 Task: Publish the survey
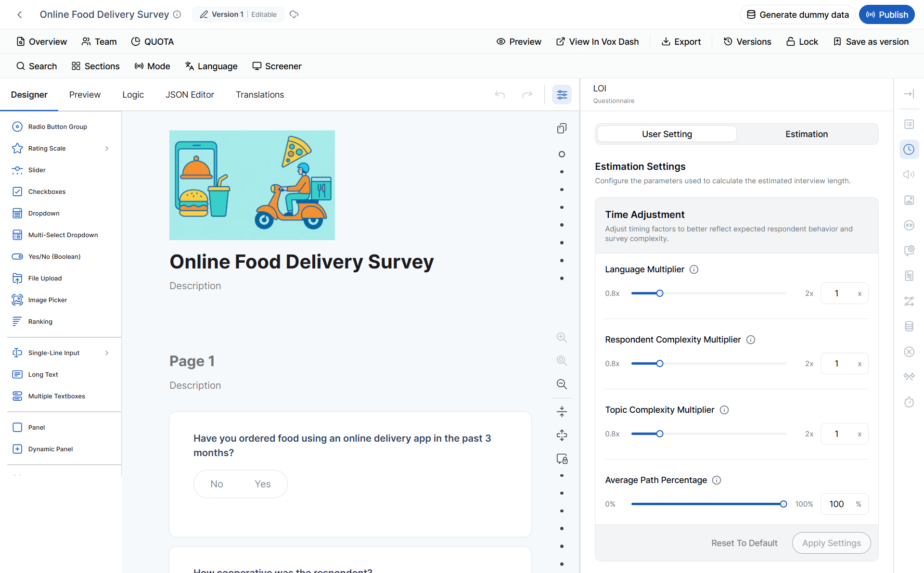887,14
